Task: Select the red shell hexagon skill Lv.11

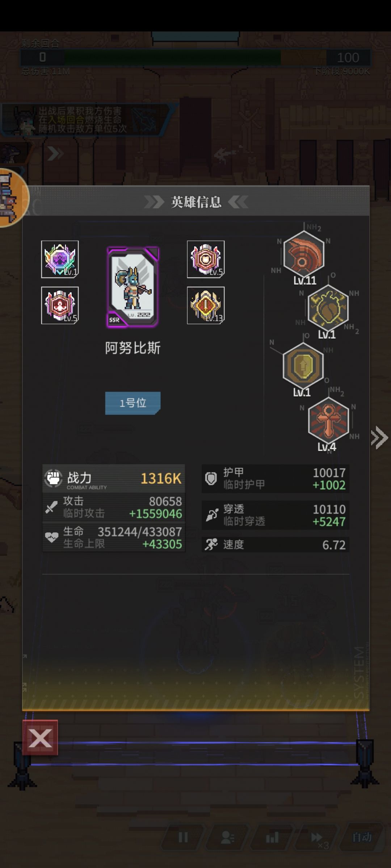Action: [303, 254]
